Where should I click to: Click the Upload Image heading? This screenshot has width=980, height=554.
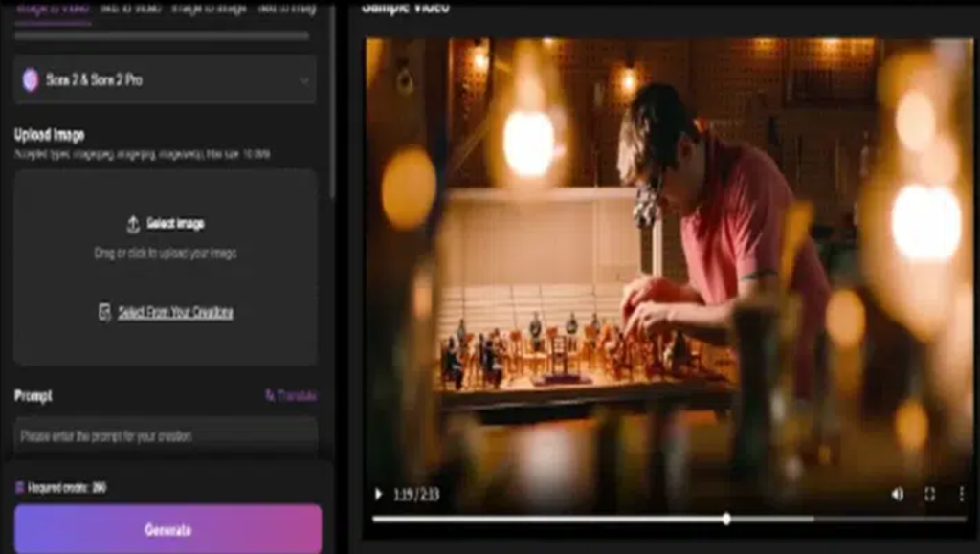50,135
